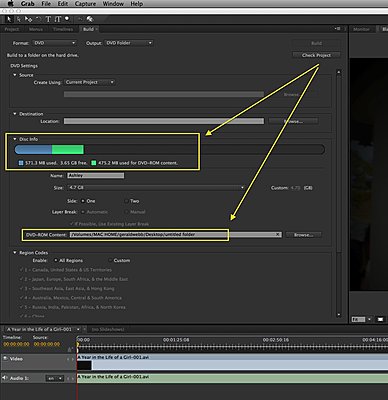Viewport: 388px width, 400px height.
Task: Click the Video track icon
Action: coord(5,359)
